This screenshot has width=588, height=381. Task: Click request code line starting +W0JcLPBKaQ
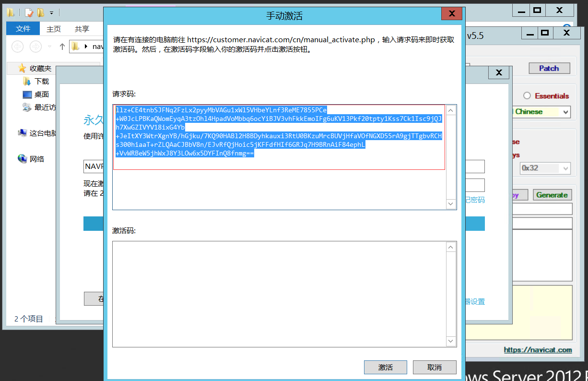[279, 119]
